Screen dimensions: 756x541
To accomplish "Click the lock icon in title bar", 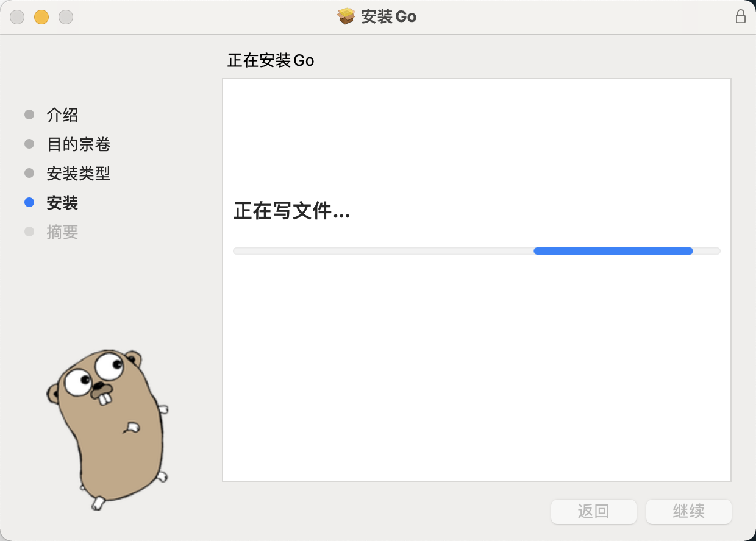I will (x=741, y=16).
